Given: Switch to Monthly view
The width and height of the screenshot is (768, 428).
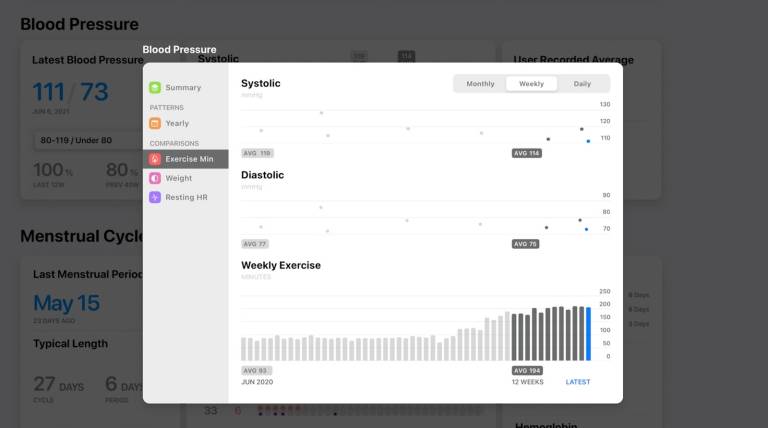Looking at the screenshot, I should coord(480,84).
